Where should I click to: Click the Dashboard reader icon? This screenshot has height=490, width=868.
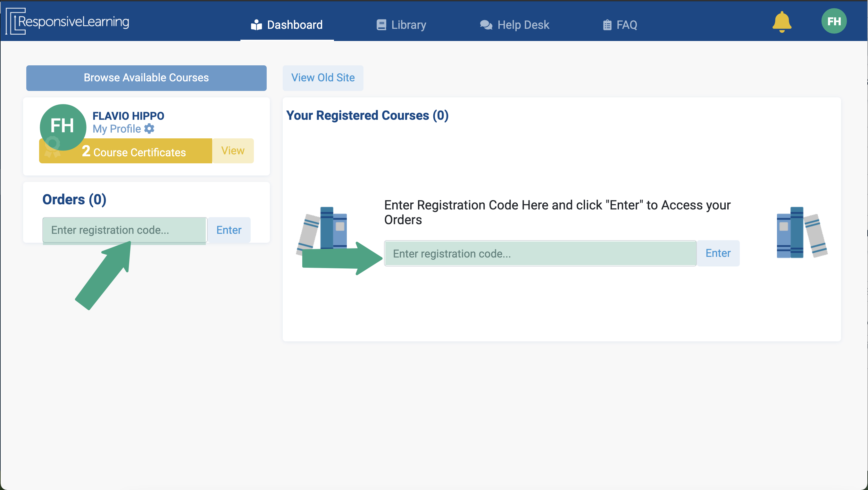tap(256, 25)
